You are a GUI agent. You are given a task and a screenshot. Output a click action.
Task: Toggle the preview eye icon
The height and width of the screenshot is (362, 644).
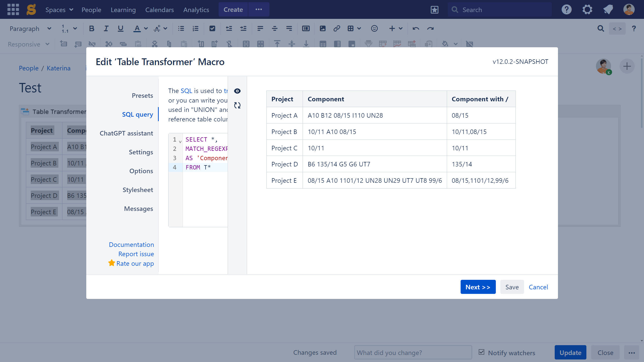pos(237,91)
